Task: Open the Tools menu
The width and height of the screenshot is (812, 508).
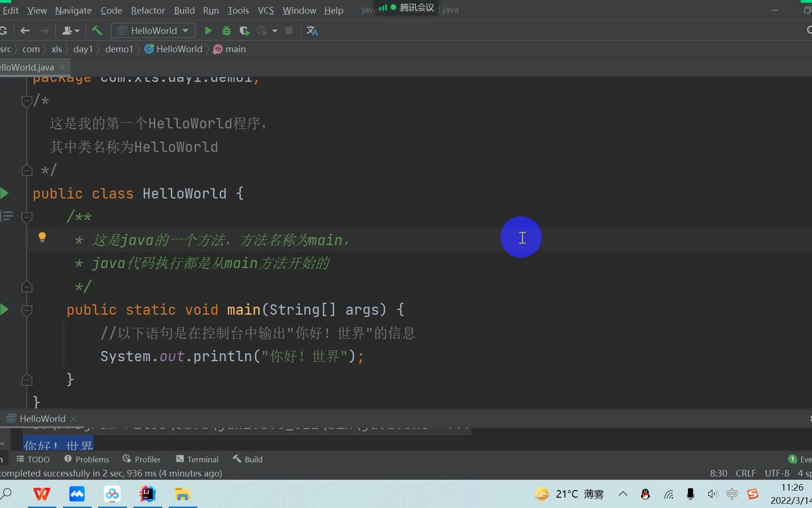Action: tap(238, 10)
